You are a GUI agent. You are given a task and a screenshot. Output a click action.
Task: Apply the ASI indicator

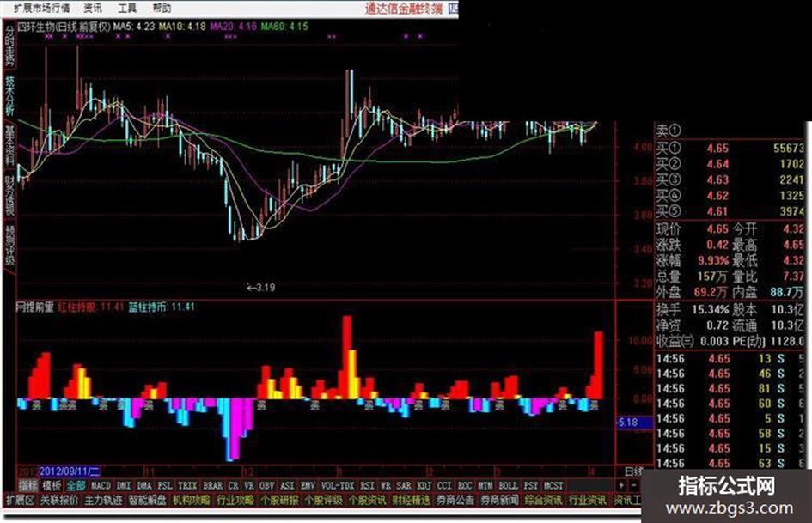coord(287,486)
